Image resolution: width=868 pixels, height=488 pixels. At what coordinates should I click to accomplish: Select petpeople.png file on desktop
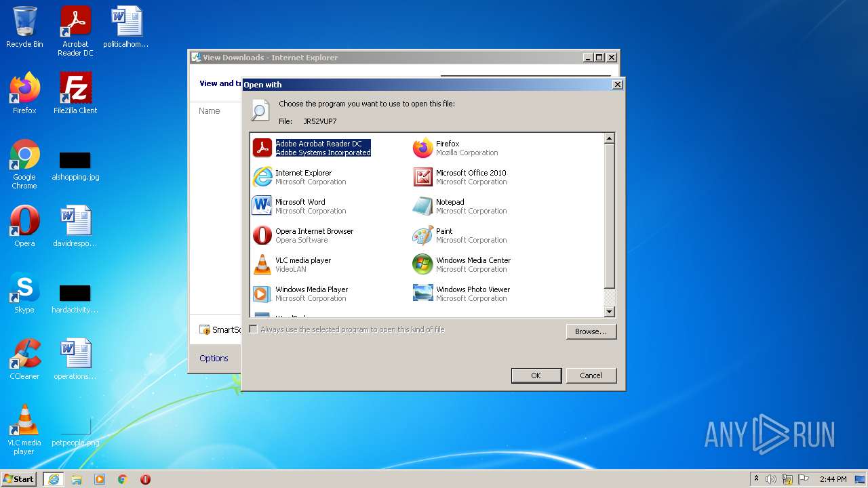click(x=75, y=431)
